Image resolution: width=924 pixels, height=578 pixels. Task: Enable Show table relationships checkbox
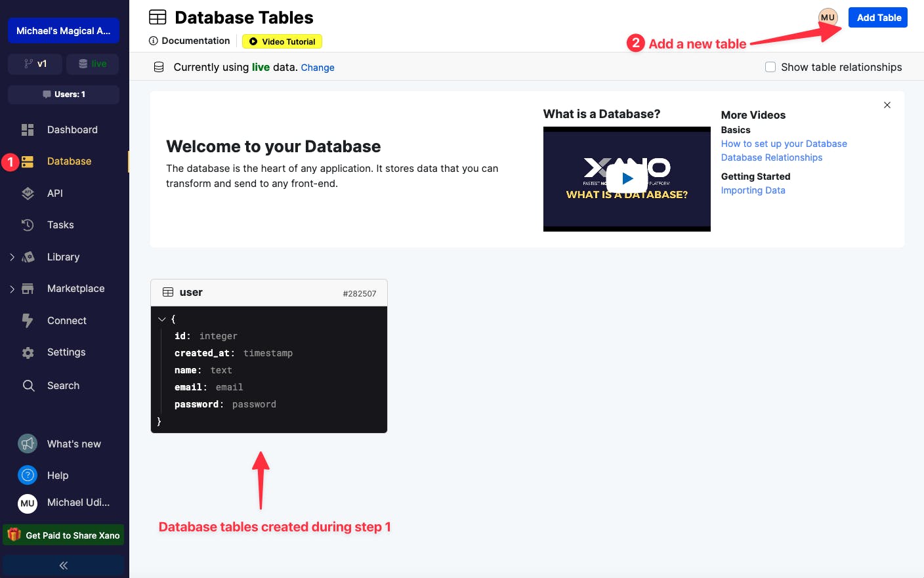coord(770,67)
